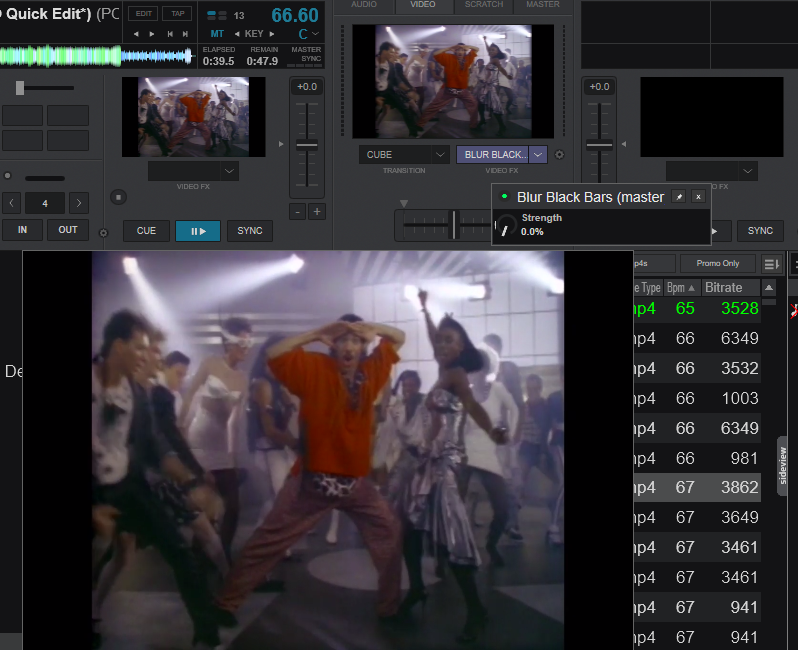The image size is (798, 650).
Task: Click the scroll-up arrow of file list
Action: 769,288
